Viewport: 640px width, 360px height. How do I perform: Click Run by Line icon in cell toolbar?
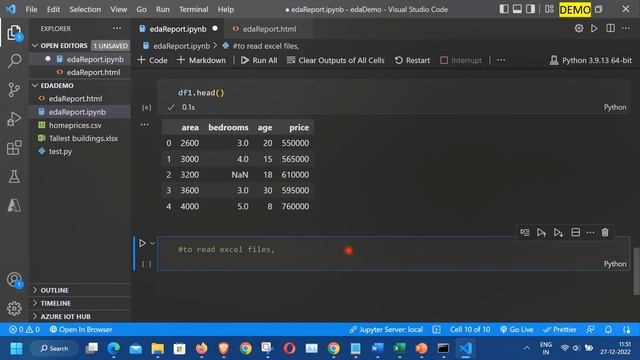525,232
